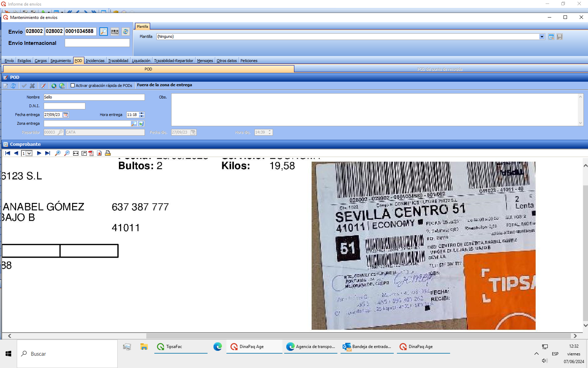This screenshot has width=588, height=368.
Task: Open the Comprobante page number dropdown
Action: coord(29,153)
